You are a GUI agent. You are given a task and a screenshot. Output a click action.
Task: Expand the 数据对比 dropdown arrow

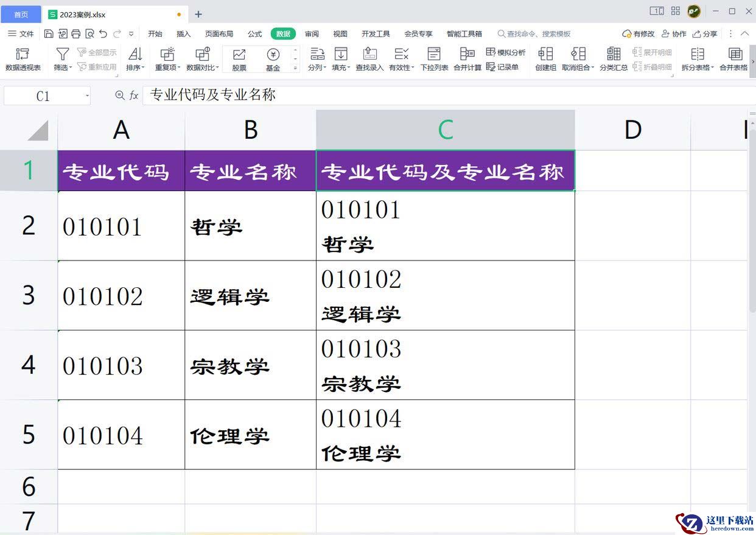pyautogui.click(x=217, y=68)
